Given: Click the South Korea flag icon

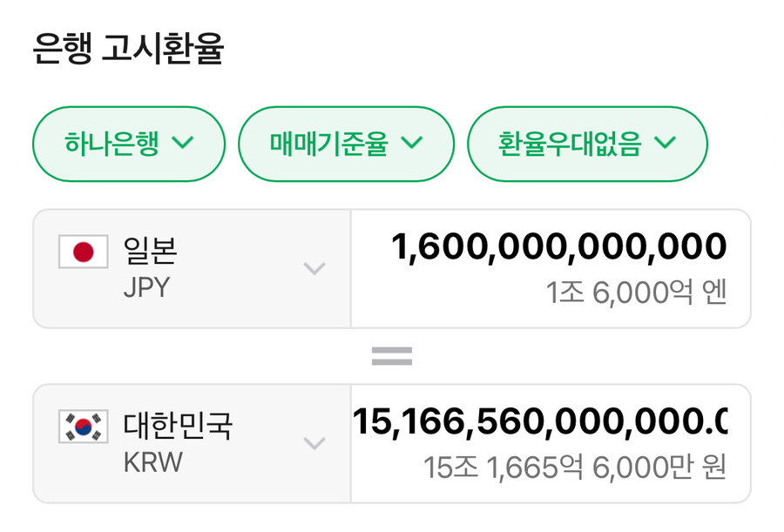Looking at the screenshot, I should (83, 427).
